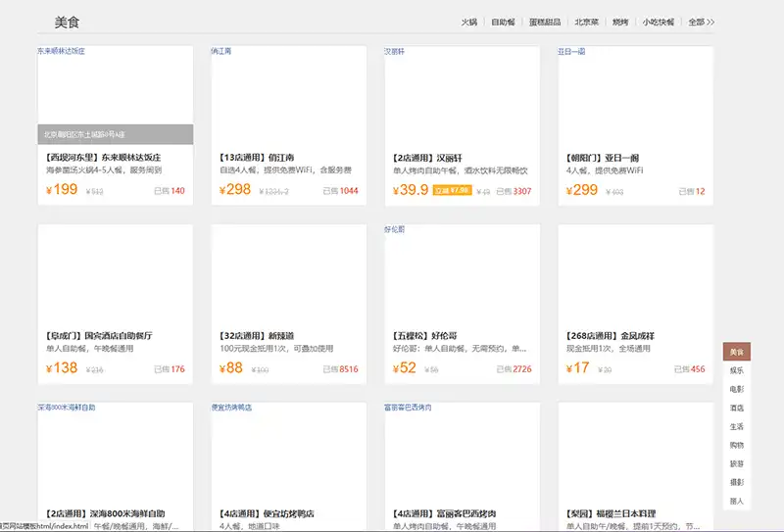Select 美食 in the floating sidebar
The height and width of the screenshot is (532, 784).
tap(736, 352)
